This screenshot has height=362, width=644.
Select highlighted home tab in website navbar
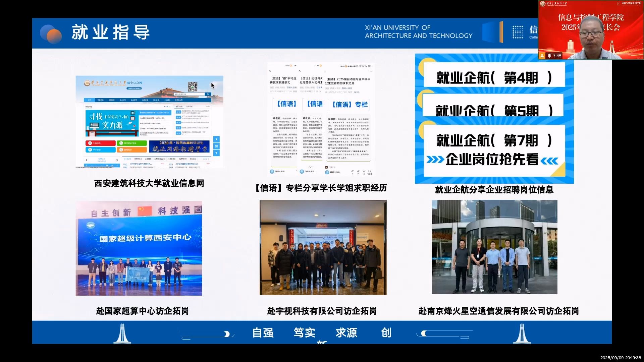(x=89, y=100)
